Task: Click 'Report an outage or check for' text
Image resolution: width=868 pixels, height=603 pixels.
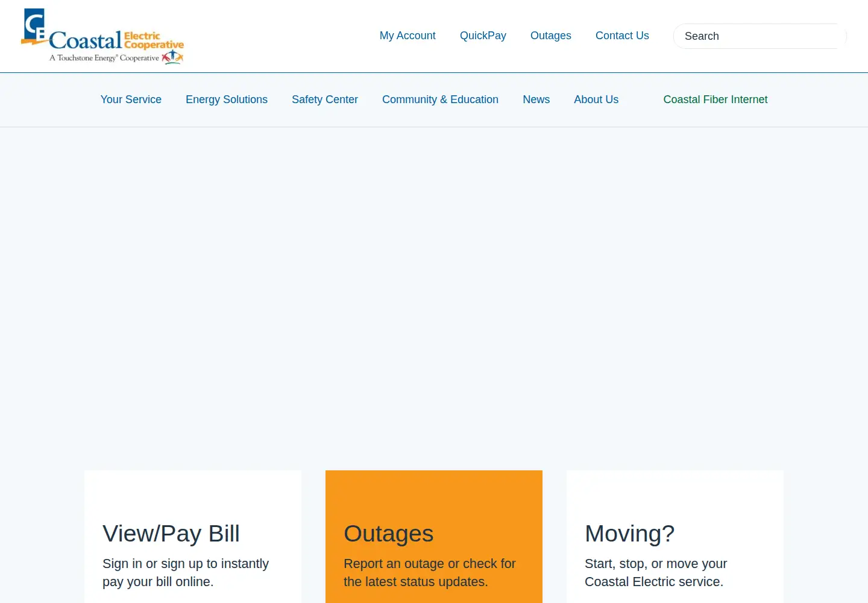Action: point(430,564)
